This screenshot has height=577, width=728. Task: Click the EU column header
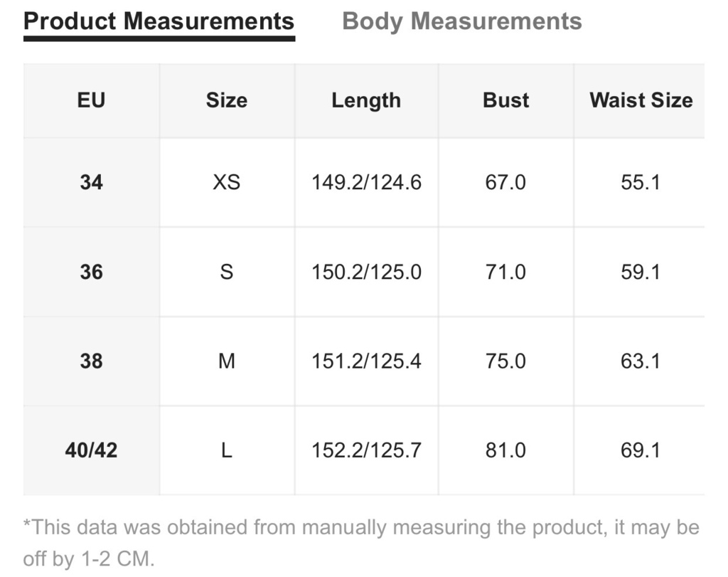(92, 100)
